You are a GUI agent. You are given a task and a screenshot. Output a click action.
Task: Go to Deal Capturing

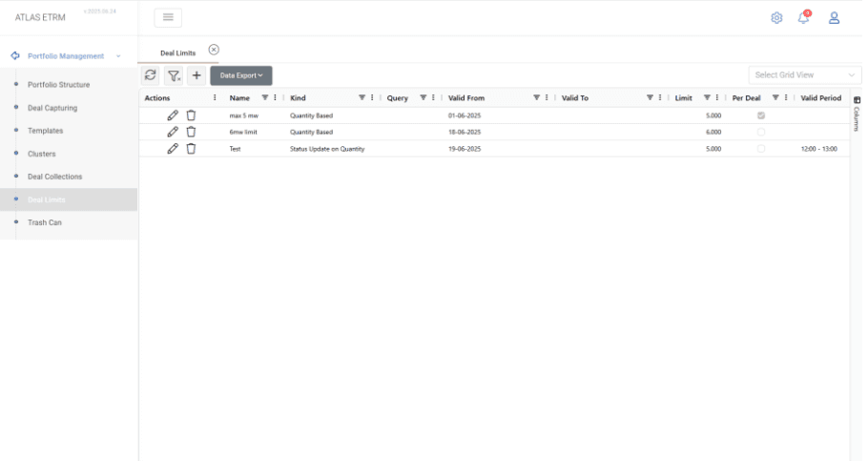(x=52, y=108)
